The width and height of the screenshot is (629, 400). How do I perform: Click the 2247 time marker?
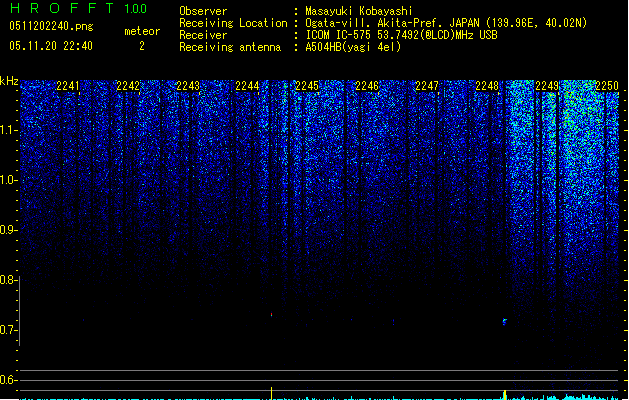pyautogui.click(x=427, y=85)
